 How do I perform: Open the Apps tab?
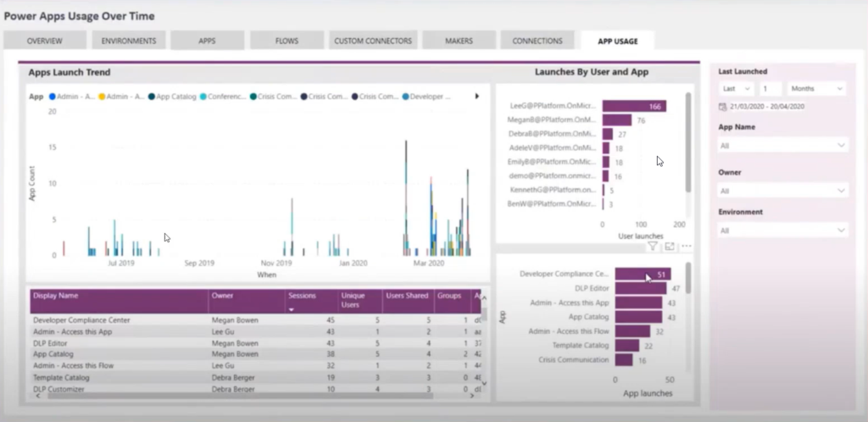pos(207,41)
